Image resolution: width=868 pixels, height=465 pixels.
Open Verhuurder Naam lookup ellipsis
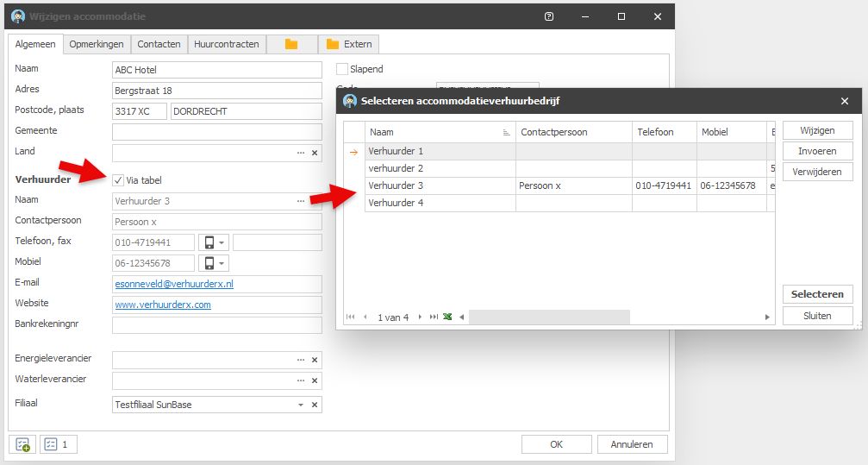tap(301, 201)
